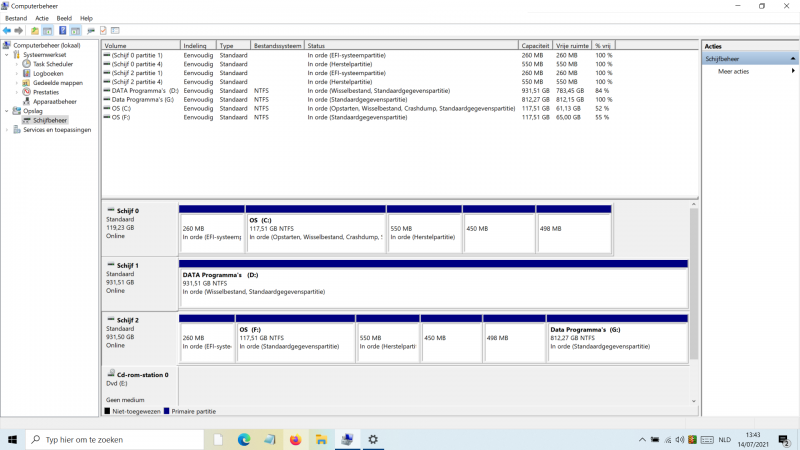Click the Forward arrow in the toolbar
Screen dimensions: 800x450
pyautogui.click(x=19, y=31)
